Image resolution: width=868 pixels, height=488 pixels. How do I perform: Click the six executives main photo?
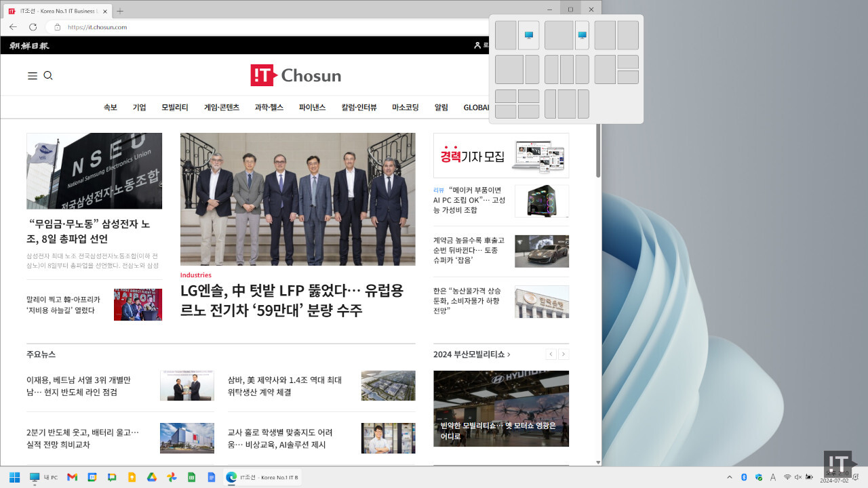point(298,199)
